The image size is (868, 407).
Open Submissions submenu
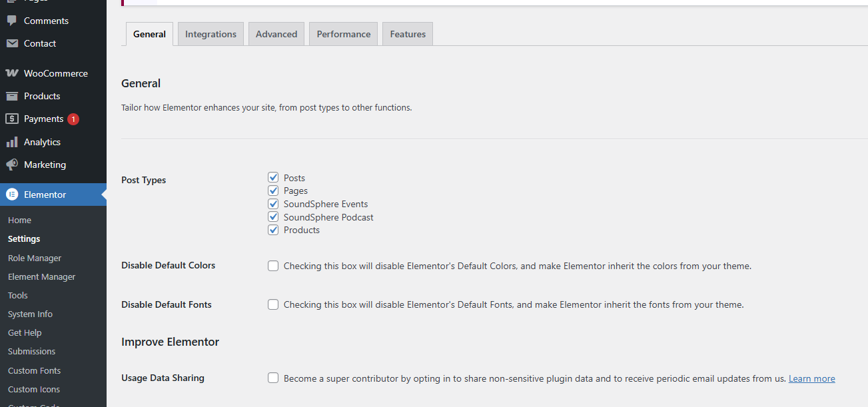[x=31, y=351]
